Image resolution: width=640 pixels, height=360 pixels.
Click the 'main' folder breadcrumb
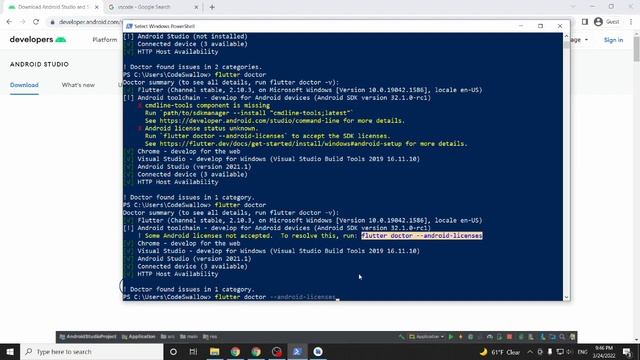pyautogui.click(x=189, y=337)
